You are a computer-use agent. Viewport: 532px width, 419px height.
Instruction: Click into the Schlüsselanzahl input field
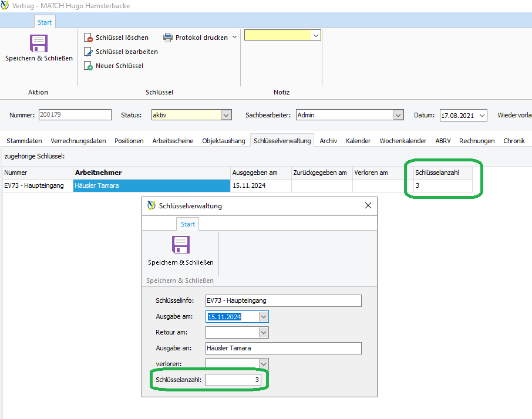(234, 380)
